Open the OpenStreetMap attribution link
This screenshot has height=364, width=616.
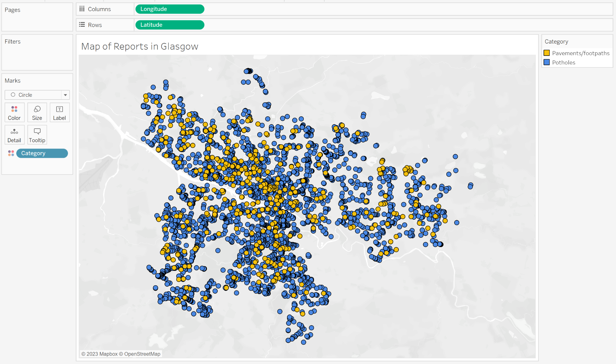[142, 354]
